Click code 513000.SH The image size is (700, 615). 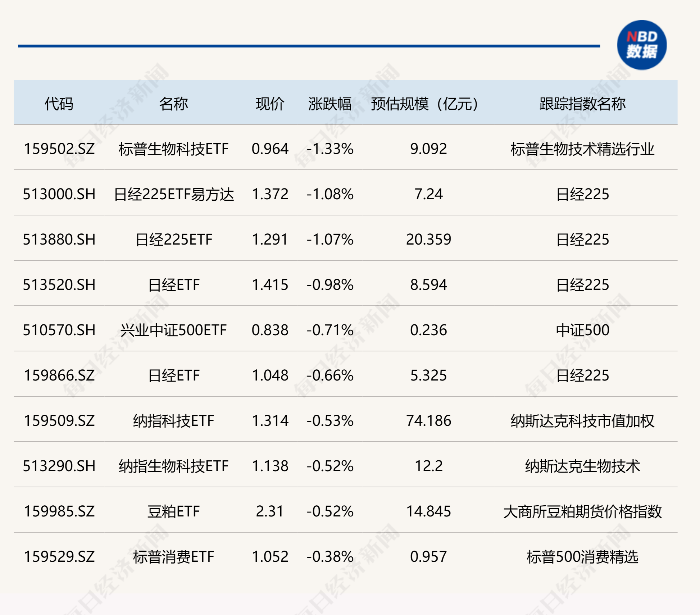[x=59, y=194]
